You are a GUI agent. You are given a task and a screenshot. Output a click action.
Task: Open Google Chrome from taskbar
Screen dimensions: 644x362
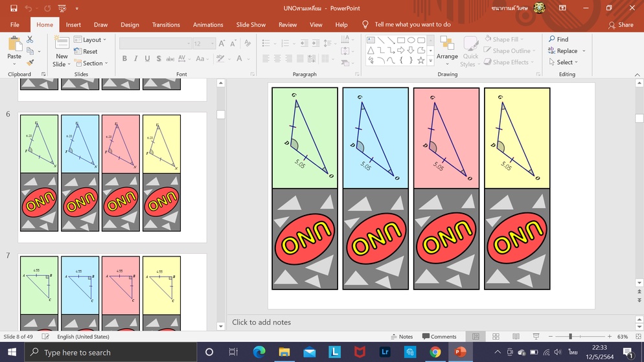[435, 352]
